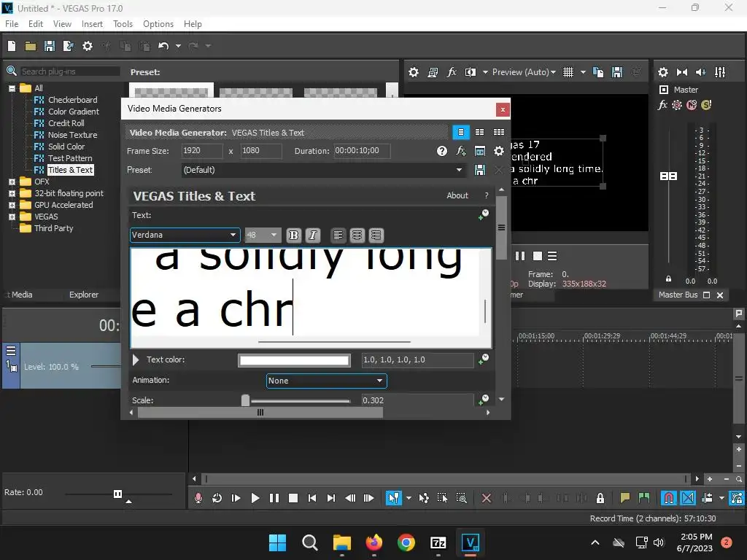Set text alignment to left
747x560 pixels.
click(338, 236)
